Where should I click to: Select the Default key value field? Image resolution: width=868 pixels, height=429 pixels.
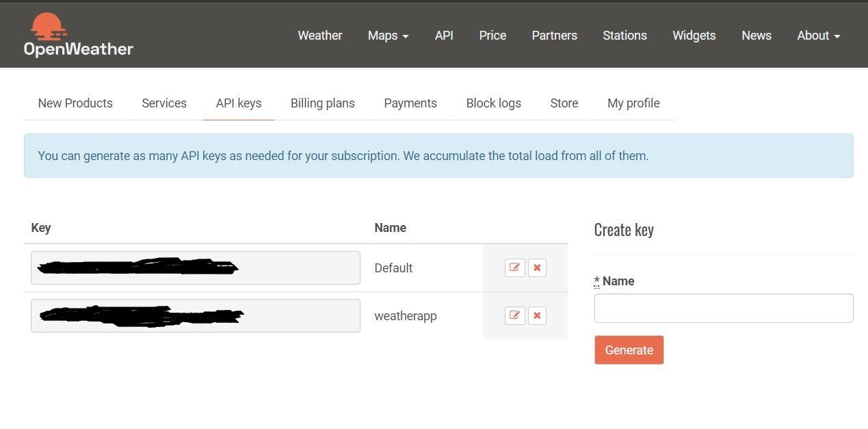tap(195, 268)
